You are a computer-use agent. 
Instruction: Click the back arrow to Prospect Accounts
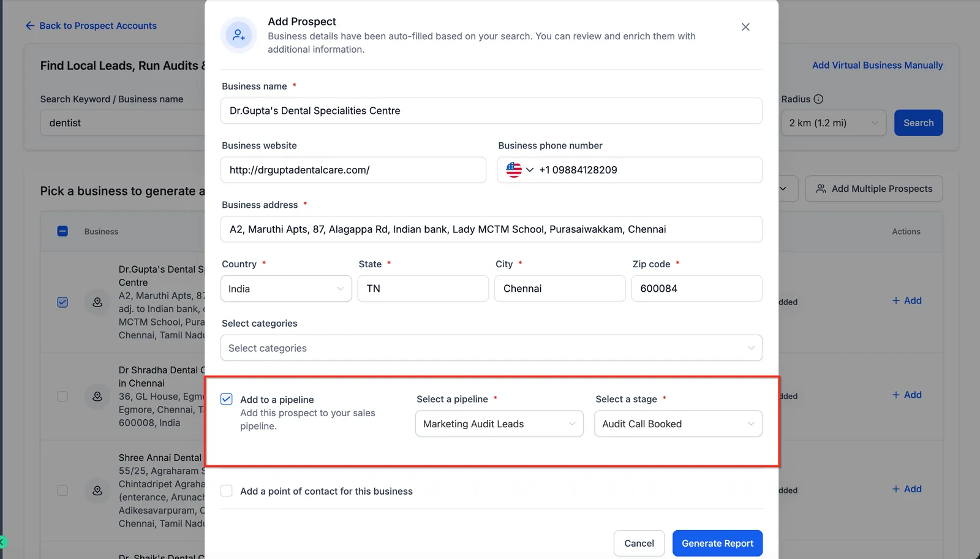(30, 26)
